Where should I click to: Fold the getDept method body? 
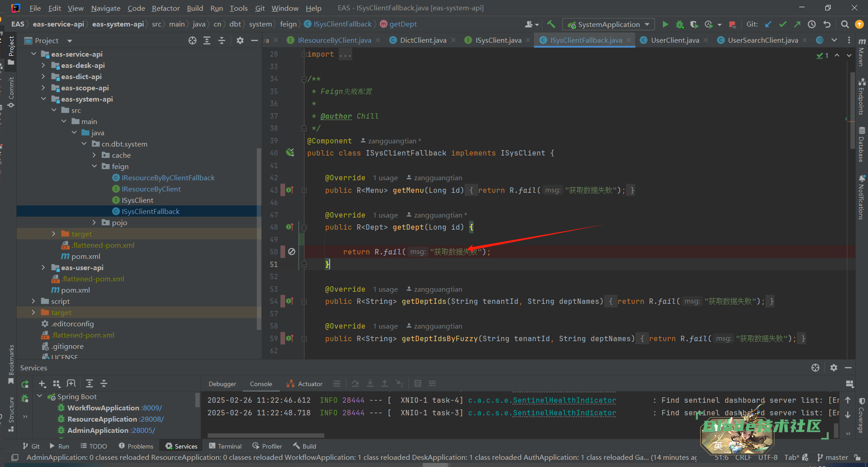click(x=304, y=227)
